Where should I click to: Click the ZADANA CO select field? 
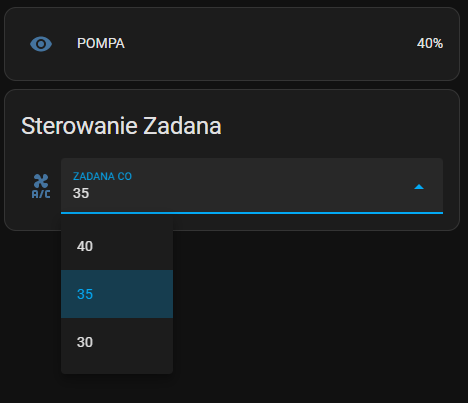(x=252, y=186)
